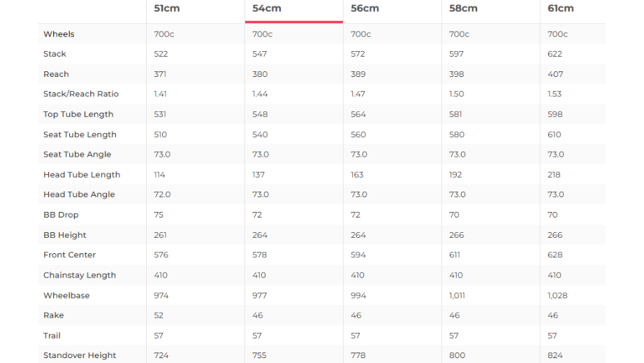Select the Top Tube Length row label
The width and height of the screenshot is (644, 363).
(78, 114)
